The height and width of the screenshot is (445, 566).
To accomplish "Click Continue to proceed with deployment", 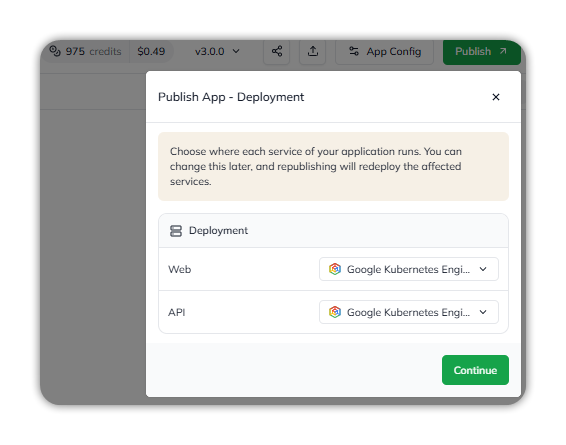I will click(x=475, y=370).
